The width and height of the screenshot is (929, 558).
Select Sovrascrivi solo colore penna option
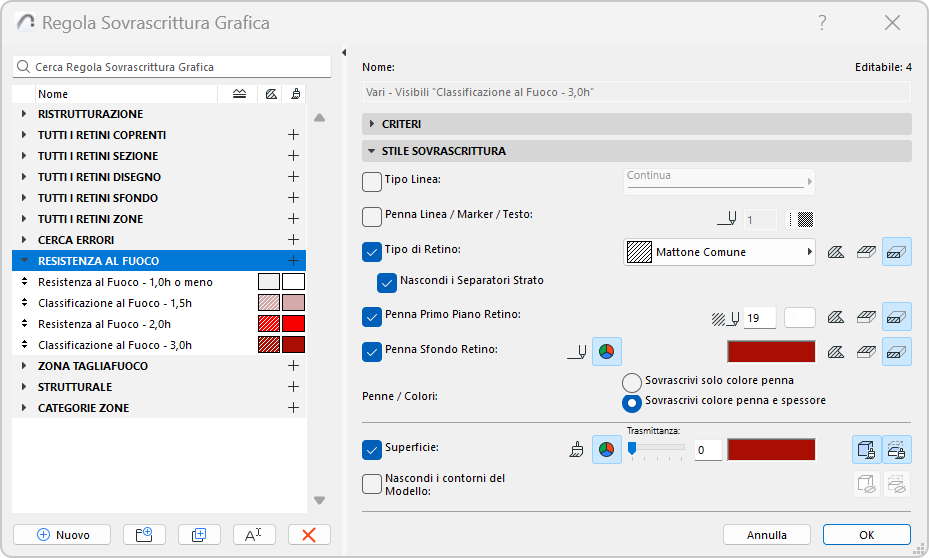(631, 381)
